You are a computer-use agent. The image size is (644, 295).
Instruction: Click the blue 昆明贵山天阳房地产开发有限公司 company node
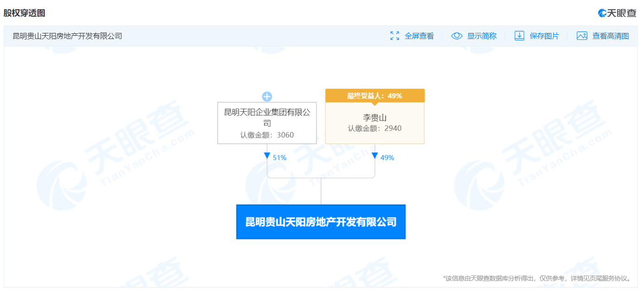click(321, 222)
